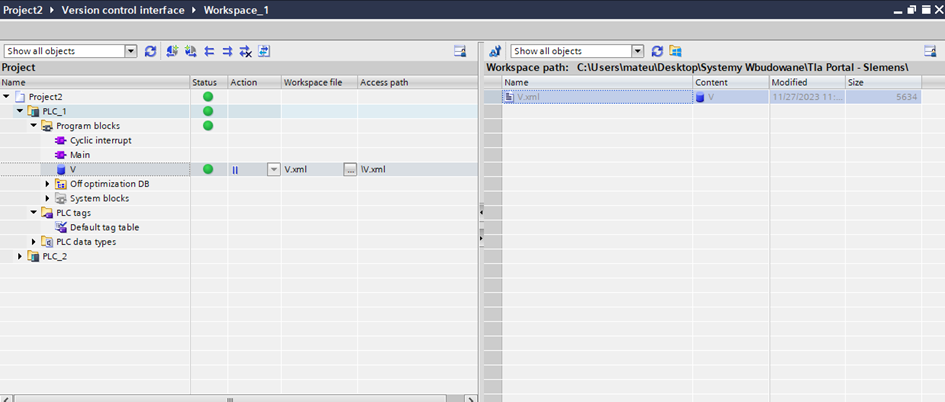The height and width of the screenshot is (402, 945).
Task: Click the right-pointing arrows icon in Project toolbar
Action: tap(228, 51)
